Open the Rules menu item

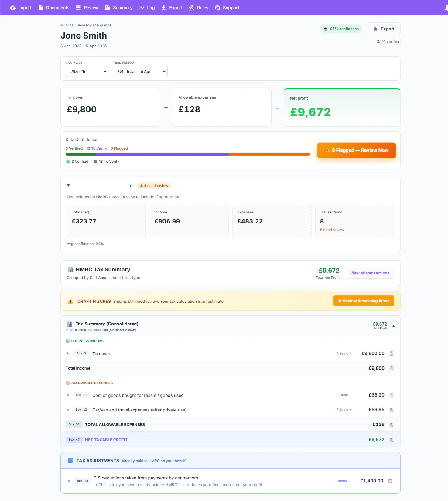(199, 8)
